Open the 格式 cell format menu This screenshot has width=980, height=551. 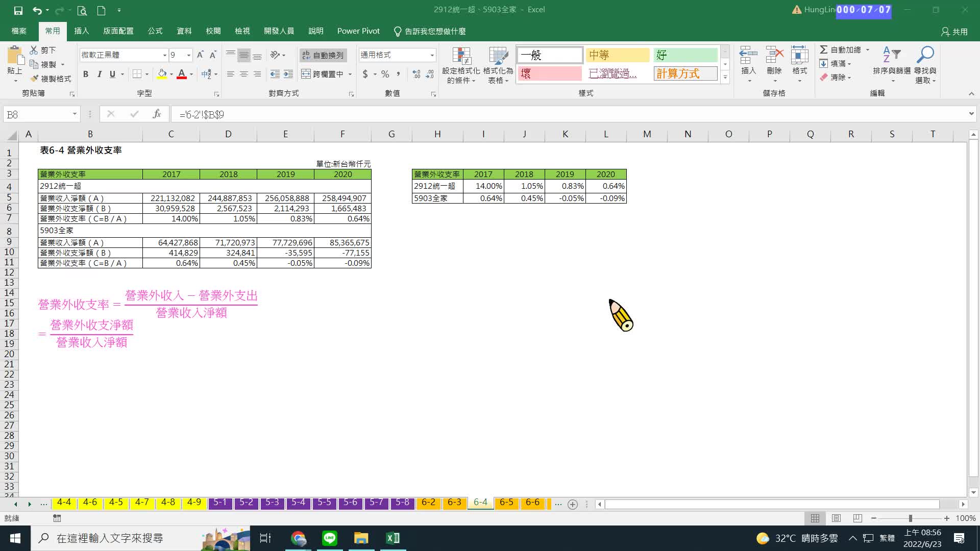[799, 64]
